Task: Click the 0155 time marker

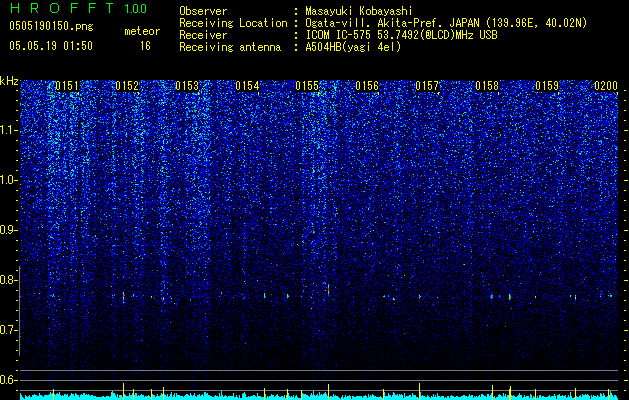Action: tap(307, 86)
